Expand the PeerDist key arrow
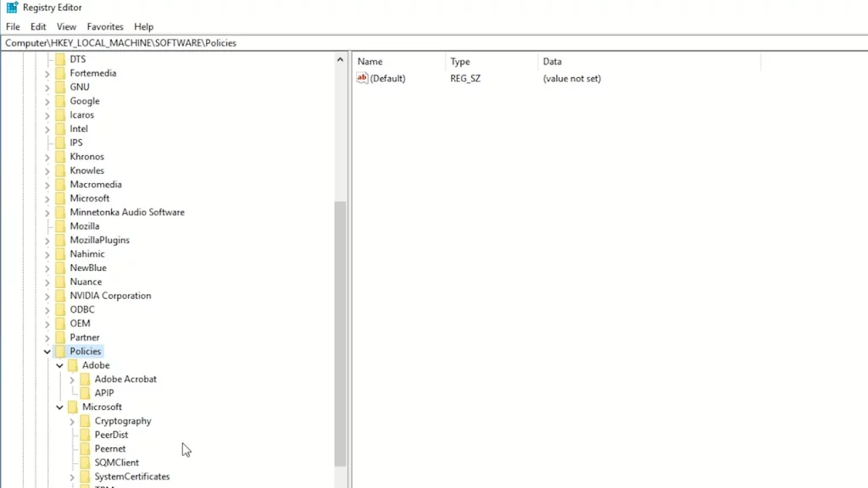 coord(72,435)
